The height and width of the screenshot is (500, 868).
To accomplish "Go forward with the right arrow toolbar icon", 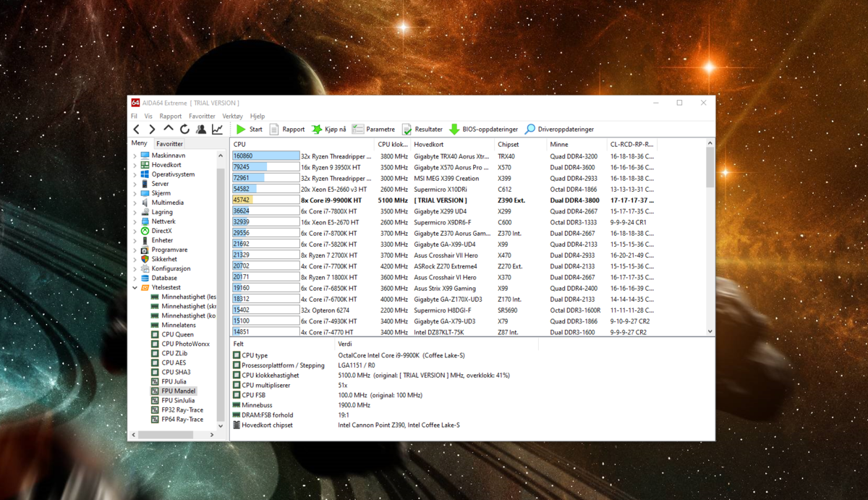I will point(152,130).
